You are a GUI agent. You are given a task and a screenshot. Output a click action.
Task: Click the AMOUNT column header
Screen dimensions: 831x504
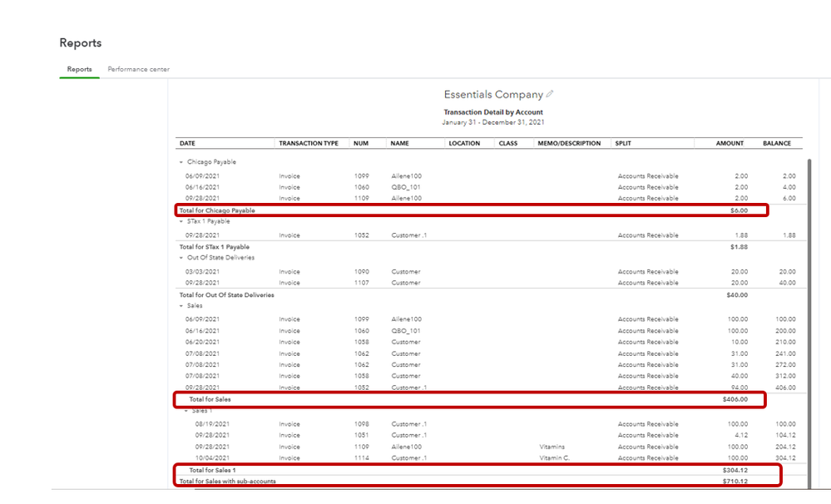coord(730,143)
